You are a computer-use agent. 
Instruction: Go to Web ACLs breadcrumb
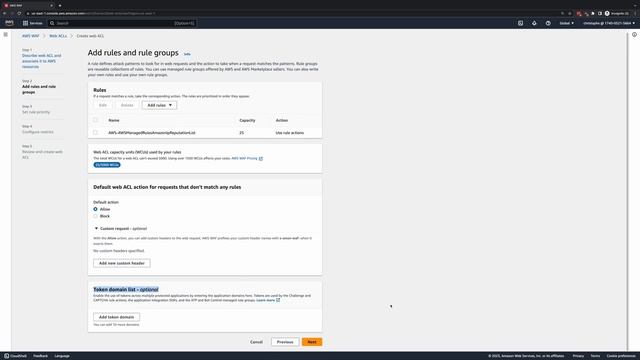coord(58,36)
